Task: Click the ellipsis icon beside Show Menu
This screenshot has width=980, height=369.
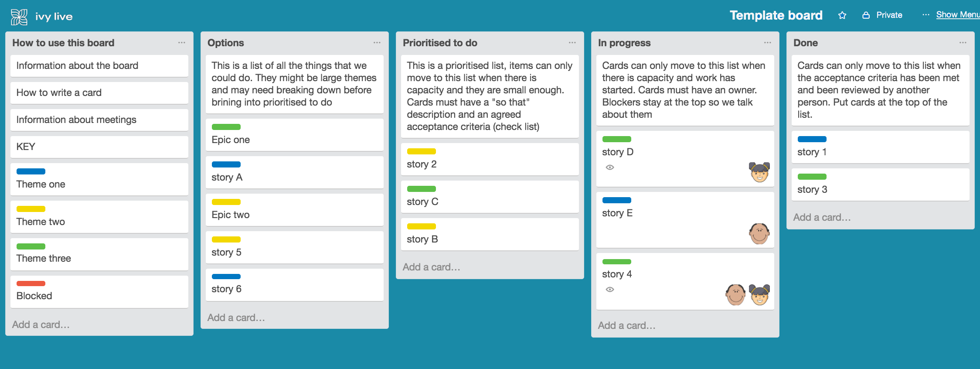Action: point(926,15)
